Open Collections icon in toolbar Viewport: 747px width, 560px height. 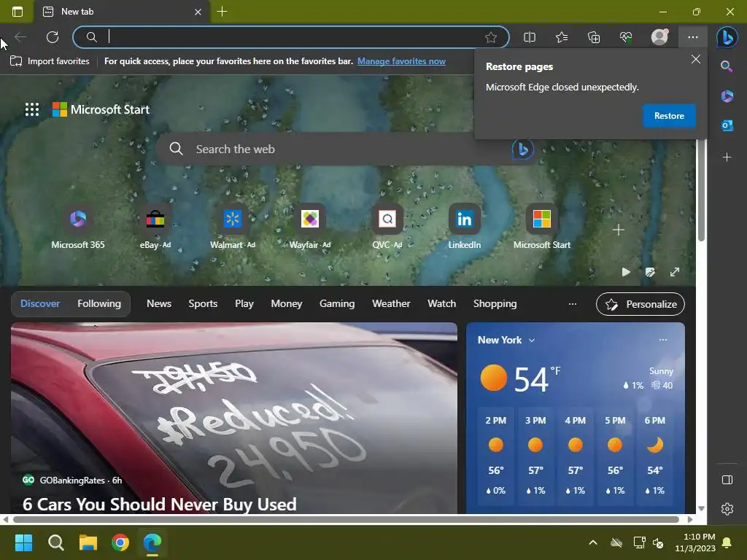click(x=594, y=37)
